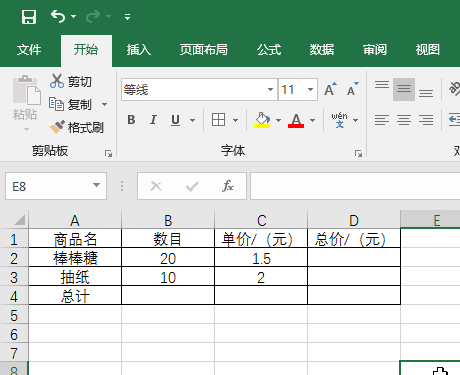Click the Redo arrow icon
Image resolution: width=460 pixels, height=375 pixels.
[93, 16]
